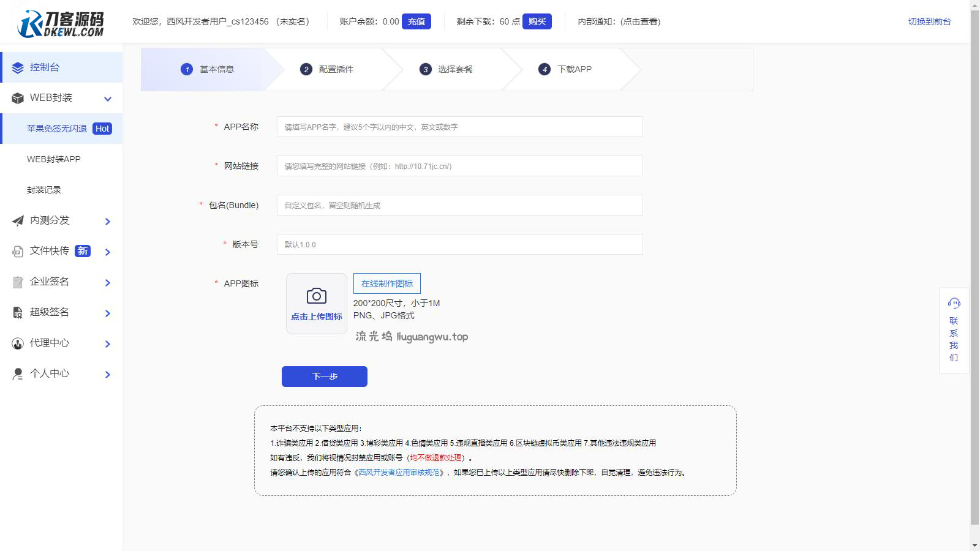Screen dimensions: 980x551
Task: Click the 超级签名 certificate icon
Action: pyautogui.click(x=18, y=312)
